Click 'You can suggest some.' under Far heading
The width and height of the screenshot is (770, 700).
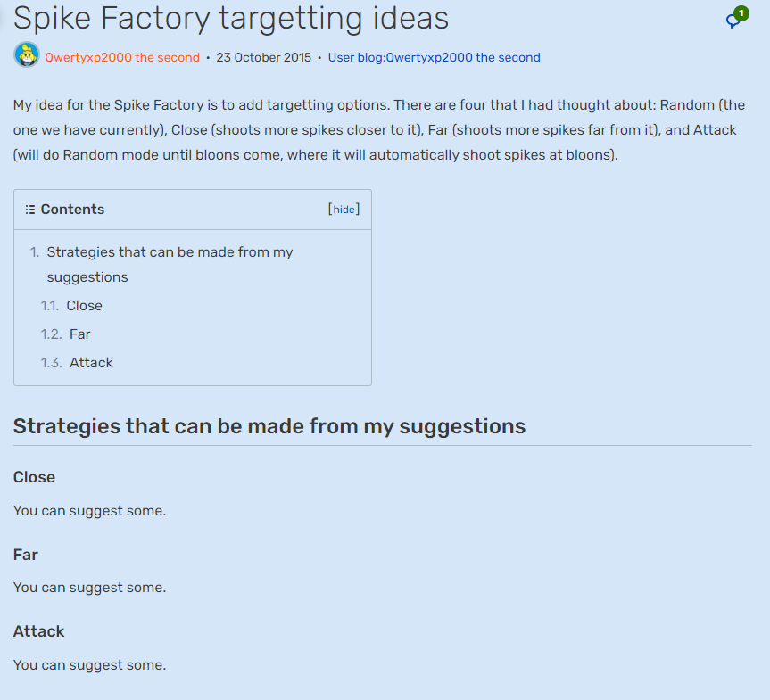tap(89, 588)
